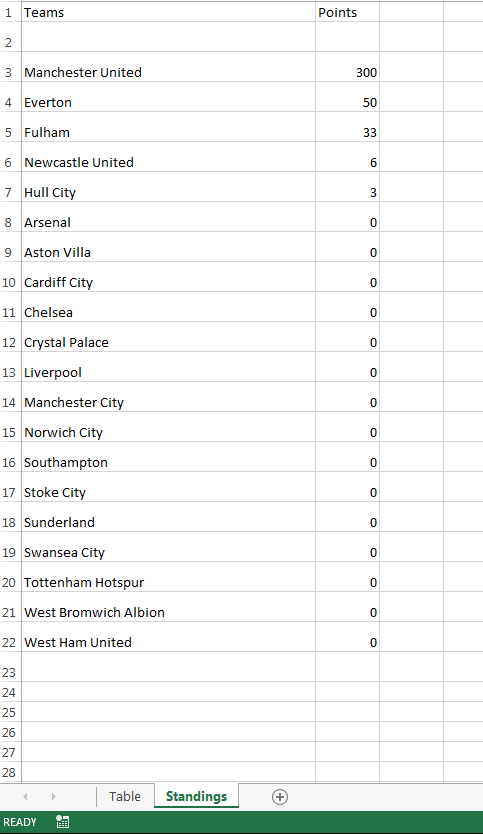Select row header 22
This screenshot has width=483, height=834.
(10, 643)
